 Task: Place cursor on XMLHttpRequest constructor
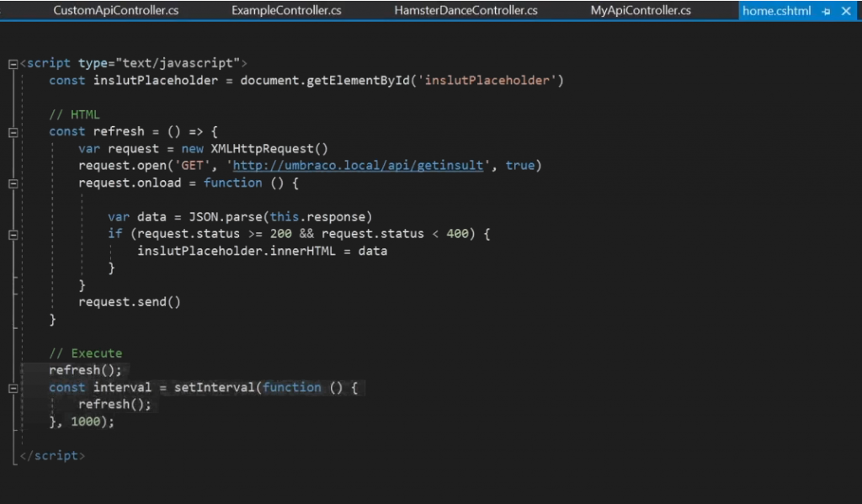(269, 149)
